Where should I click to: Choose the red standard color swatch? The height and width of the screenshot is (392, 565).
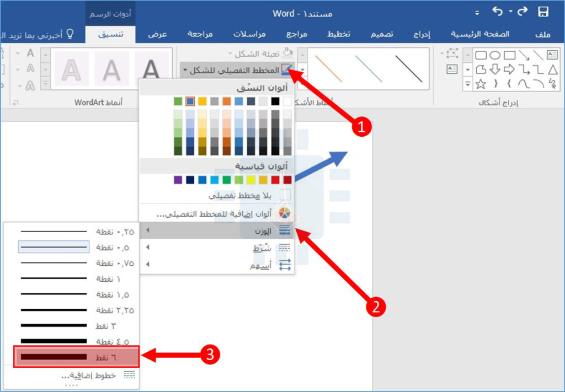276,180
